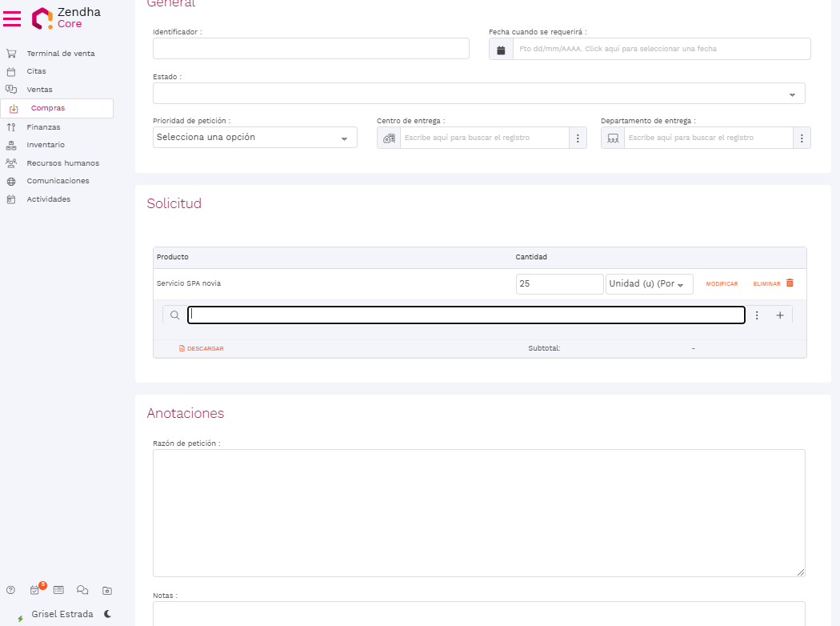Select Terminal de venta in sidebar

[61, 54]
